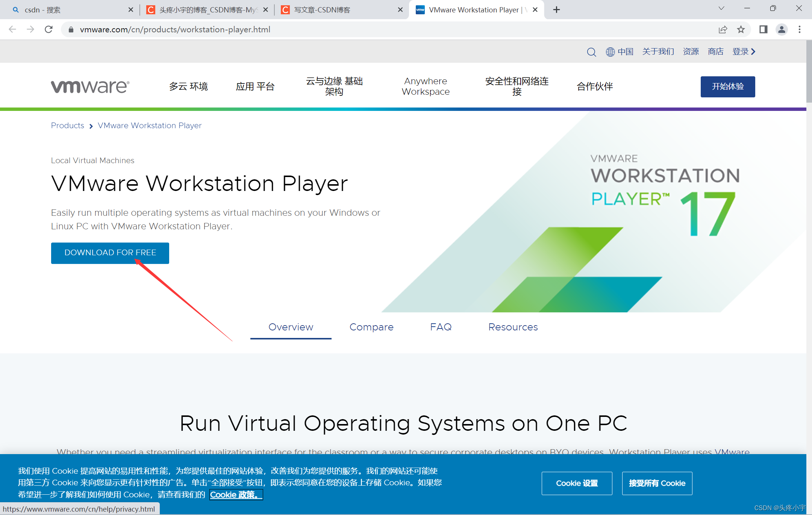Reload the VMware page
The width and height of the screenshot is (812, 515).
[x=48, y=29]
